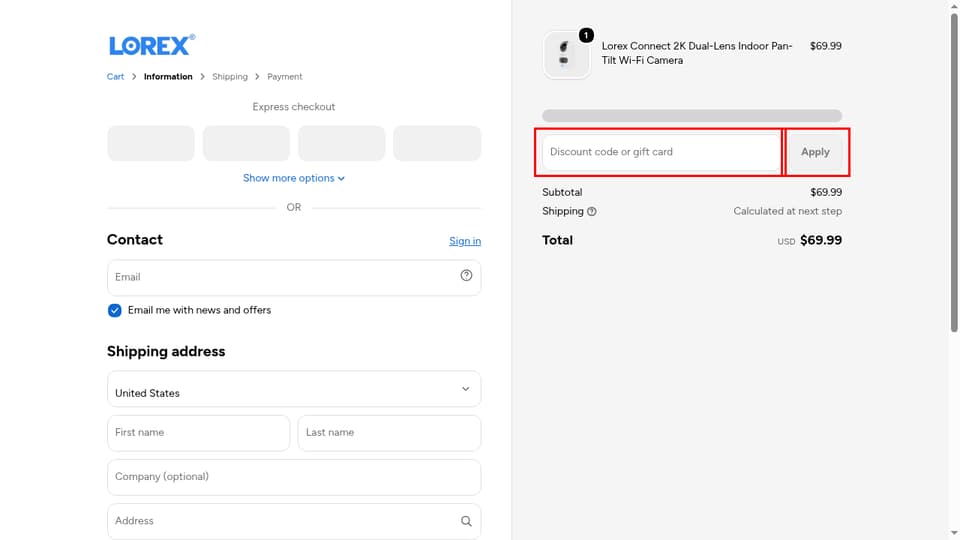Select the Shipping breadcrumb step
The image size is (960, 540).
(230, 77)
